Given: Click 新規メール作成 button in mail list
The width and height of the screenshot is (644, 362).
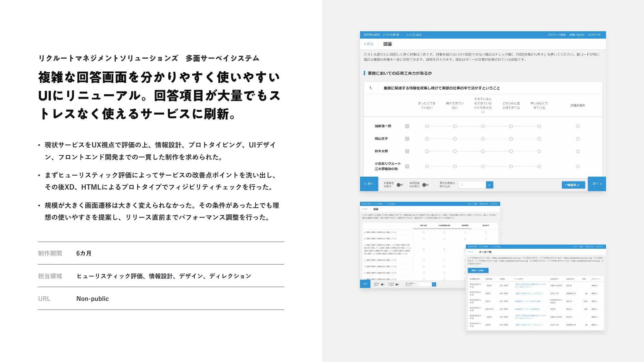Looking at the screenshot, I should (478, 271).
